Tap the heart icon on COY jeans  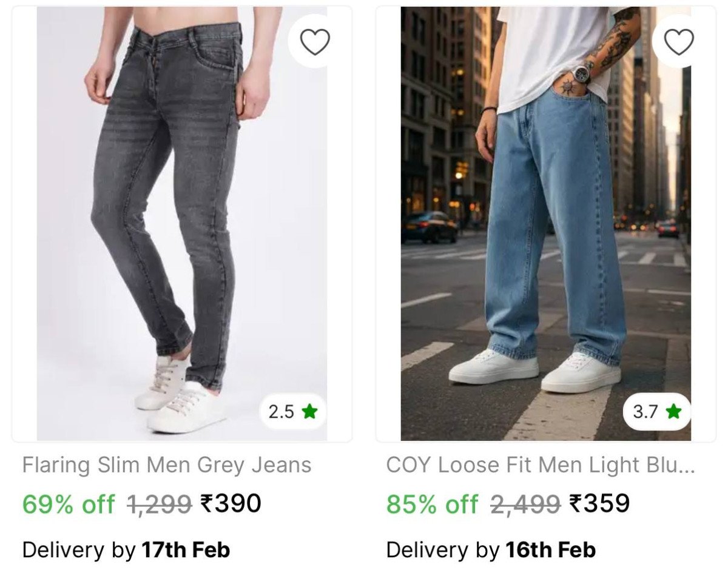tap(679, 42)
